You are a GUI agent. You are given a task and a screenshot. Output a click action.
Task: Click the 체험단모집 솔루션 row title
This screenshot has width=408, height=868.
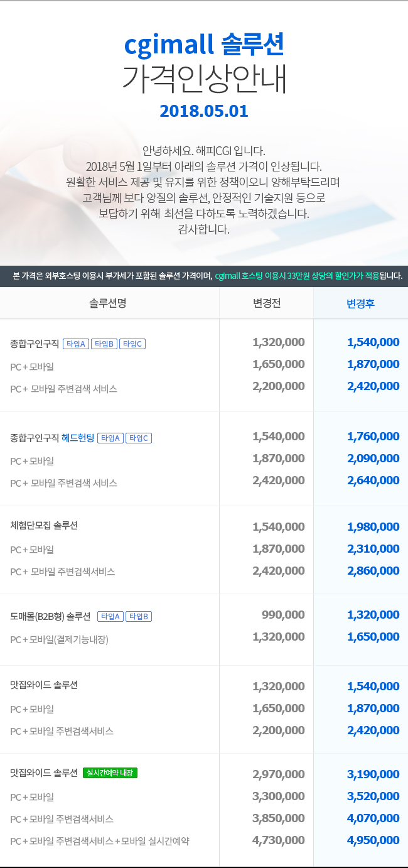44,525
